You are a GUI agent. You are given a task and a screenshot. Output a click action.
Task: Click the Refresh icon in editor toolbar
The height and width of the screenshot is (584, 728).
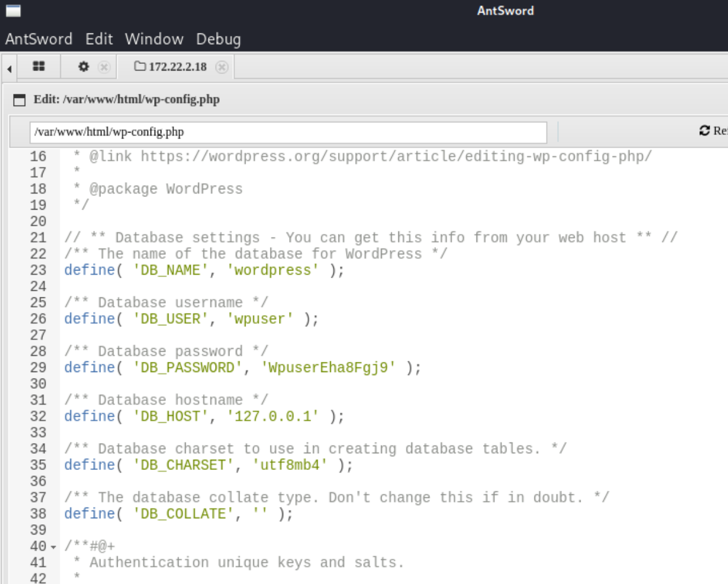click(x=704, y=131)
